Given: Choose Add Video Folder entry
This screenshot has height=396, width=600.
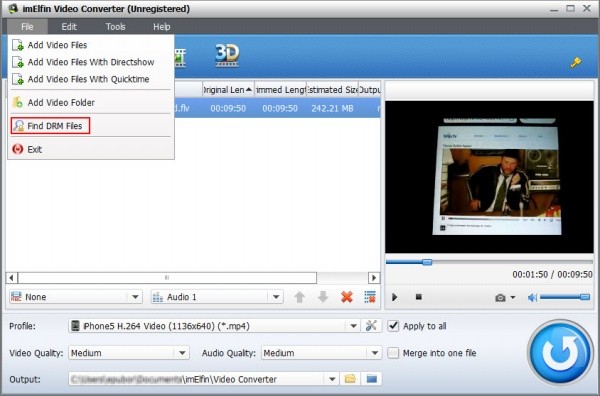Looking at the screenshot, I should 91,103.
